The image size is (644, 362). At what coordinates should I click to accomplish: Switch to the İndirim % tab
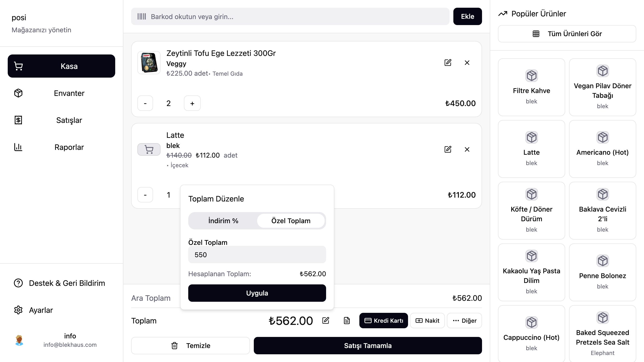(223, 221)
